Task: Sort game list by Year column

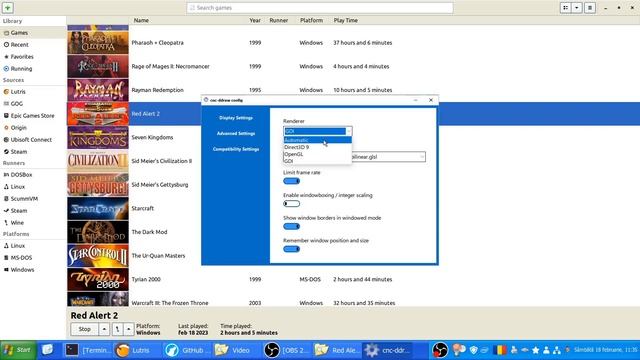Action: 255,20
